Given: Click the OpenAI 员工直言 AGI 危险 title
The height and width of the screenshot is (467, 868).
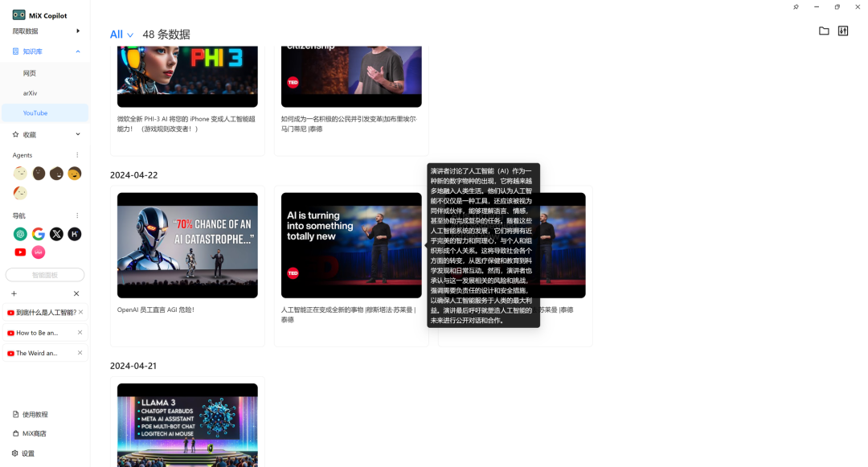Looking at the screenshot, I should [x=156, y=309].
